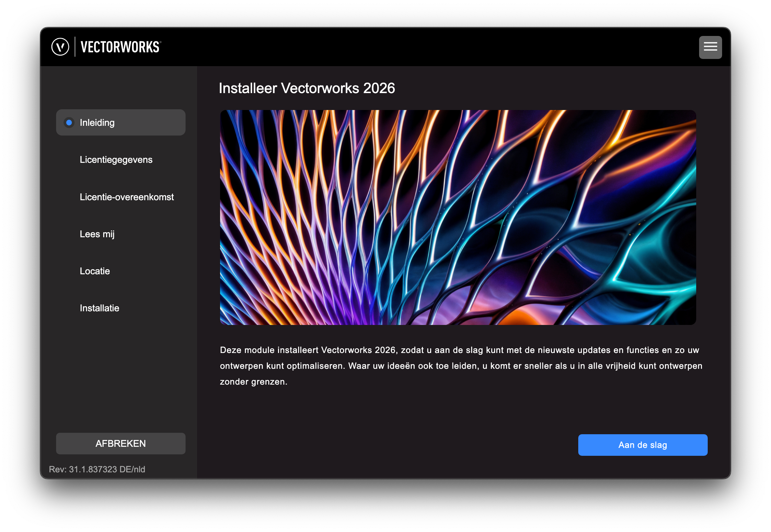Go to the Licentiegegevens step
Viewport: 771px width, 532px height.
pyautogui.click(x=116, y=160)
